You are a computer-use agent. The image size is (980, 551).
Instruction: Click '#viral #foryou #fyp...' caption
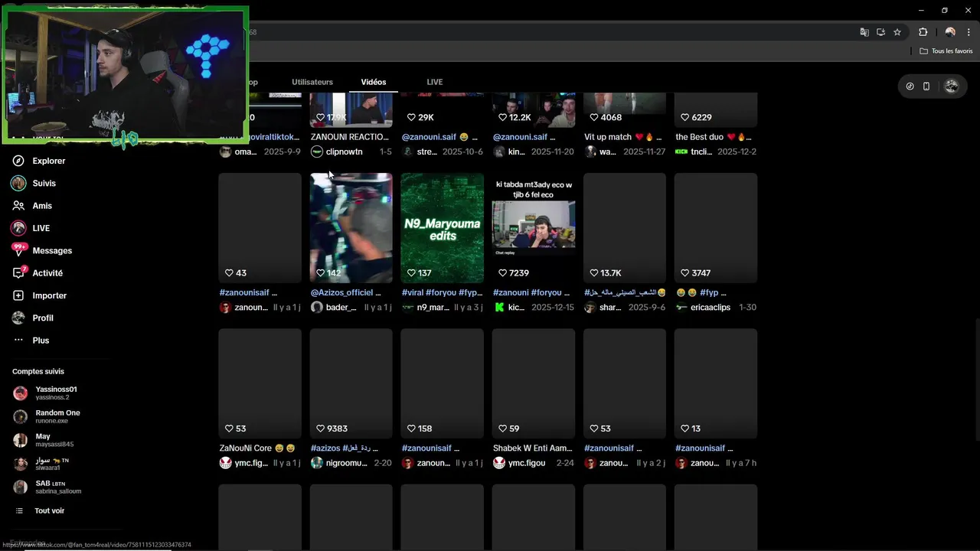coord(442,292)
